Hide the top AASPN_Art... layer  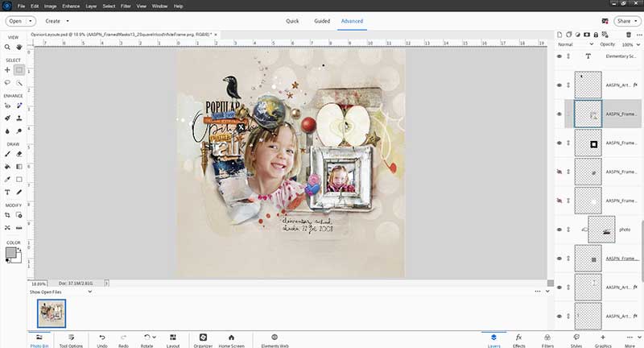(x=559, y=85)
